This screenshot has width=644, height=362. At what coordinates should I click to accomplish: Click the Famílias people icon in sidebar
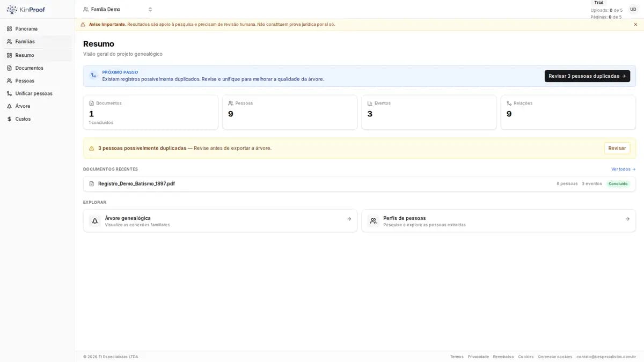click(x=9, y=42)
